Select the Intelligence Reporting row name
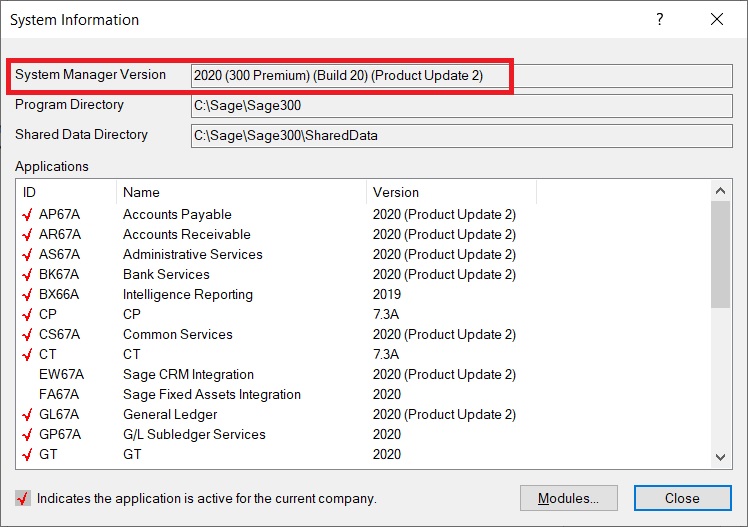The height and width of the screenshot is (527, 748). click(x=187, y=295)
